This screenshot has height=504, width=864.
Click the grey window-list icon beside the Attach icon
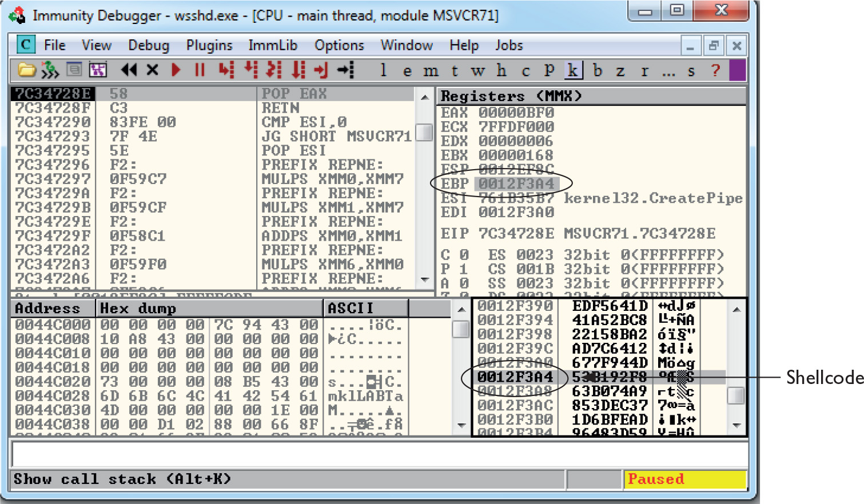point(74,70)
